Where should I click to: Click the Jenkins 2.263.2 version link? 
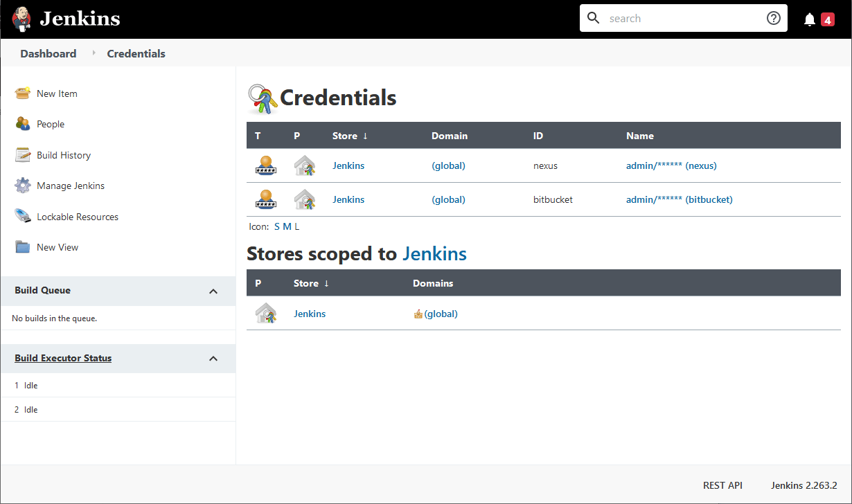coord(804,485)
